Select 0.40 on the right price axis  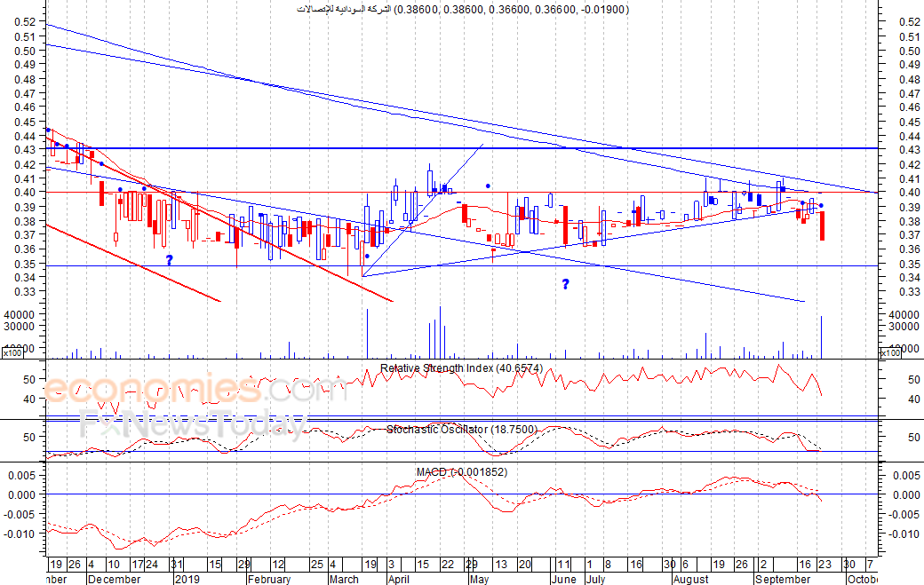(909, 193)
